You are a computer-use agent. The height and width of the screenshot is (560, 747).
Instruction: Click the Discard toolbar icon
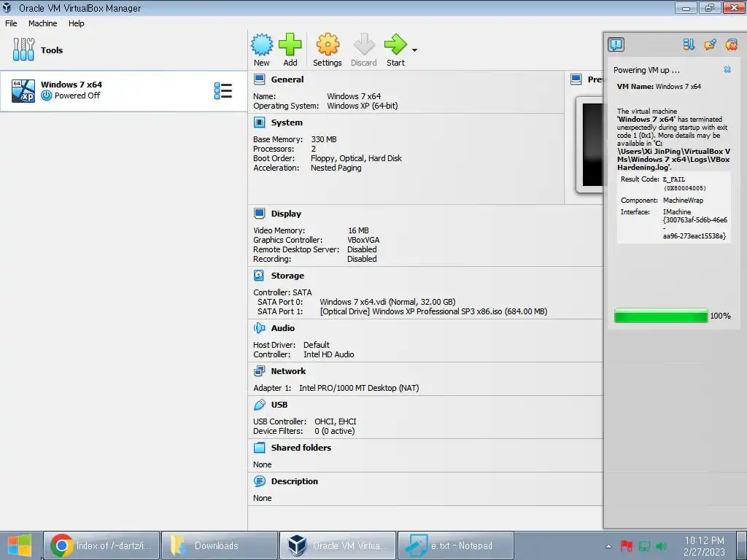pyautogui.click(x=364, y=44)
